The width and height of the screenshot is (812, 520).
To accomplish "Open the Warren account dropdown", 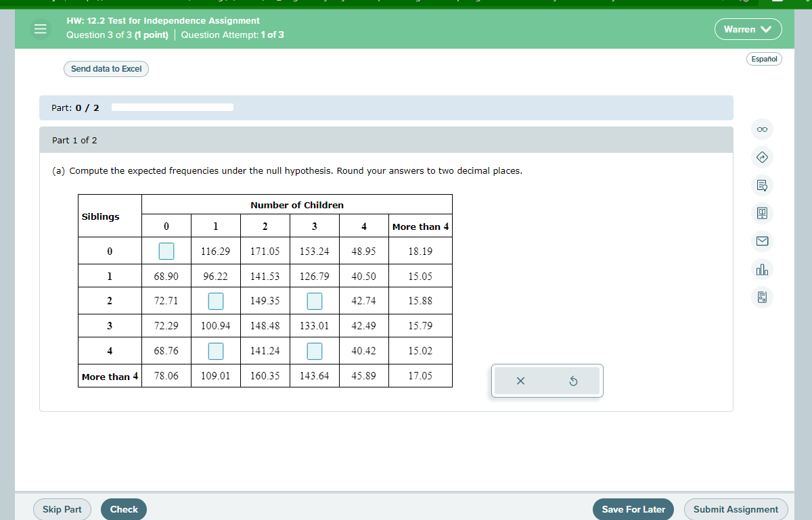I will (748, 29).
